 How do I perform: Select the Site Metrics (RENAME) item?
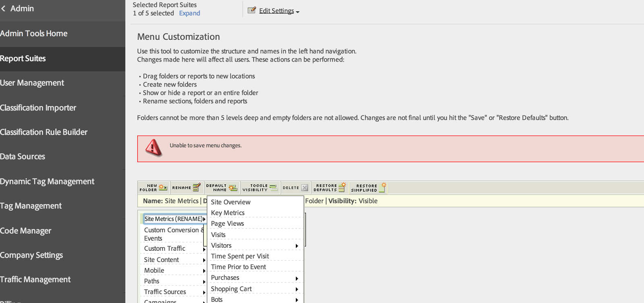click(174, 219)
